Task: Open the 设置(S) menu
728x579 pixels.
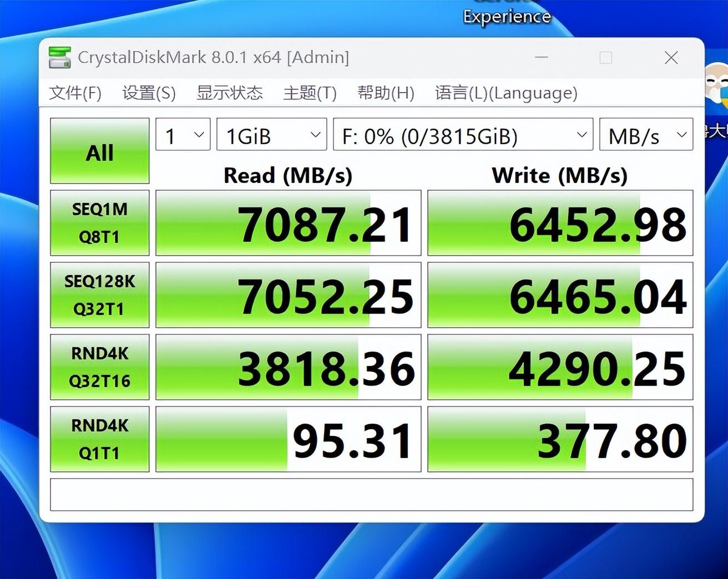Action: [149, 93]
